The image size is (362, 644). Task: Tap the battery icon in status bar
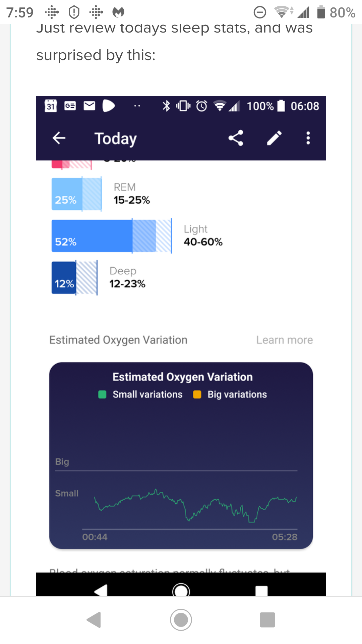point(321,12)
